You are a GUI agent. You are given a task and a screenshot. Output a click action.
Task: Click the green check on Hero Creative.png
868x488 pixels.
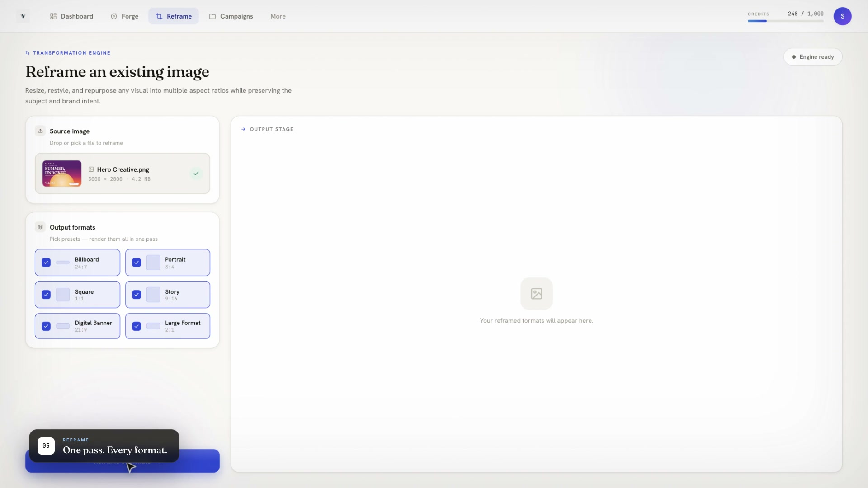point(196,174)
